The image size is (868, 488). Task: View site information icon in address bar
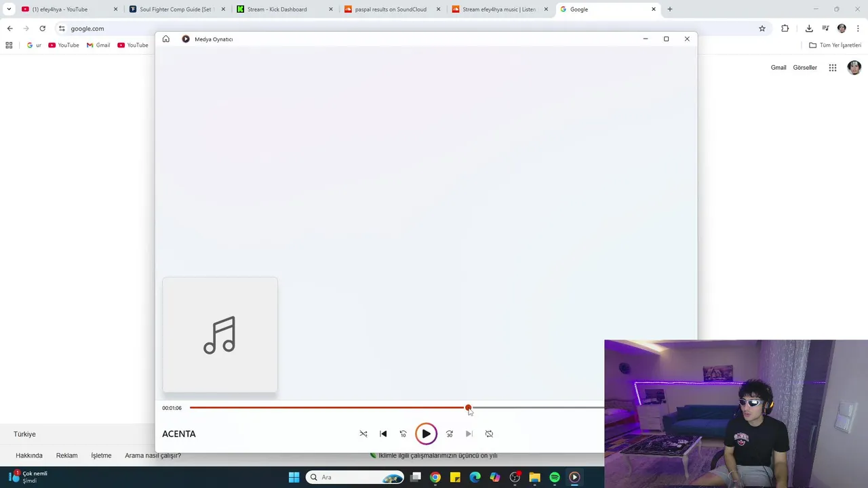tap(62, 28)
